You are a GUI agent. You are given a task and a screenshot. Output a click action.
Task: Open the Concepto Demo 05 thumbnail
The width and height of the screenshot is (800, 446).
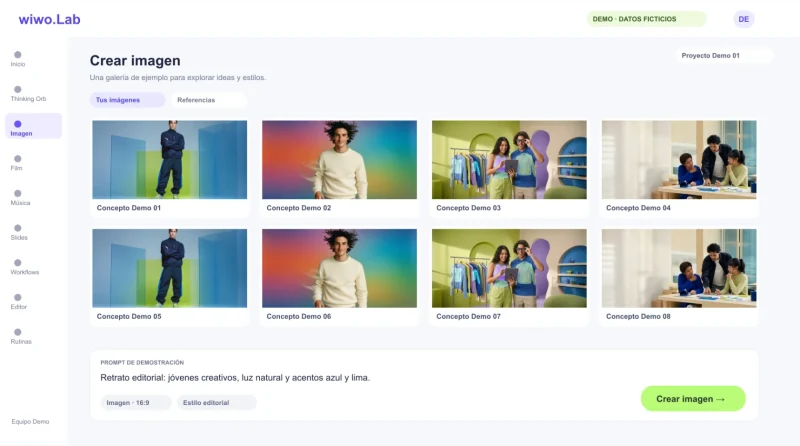(169, 268)
